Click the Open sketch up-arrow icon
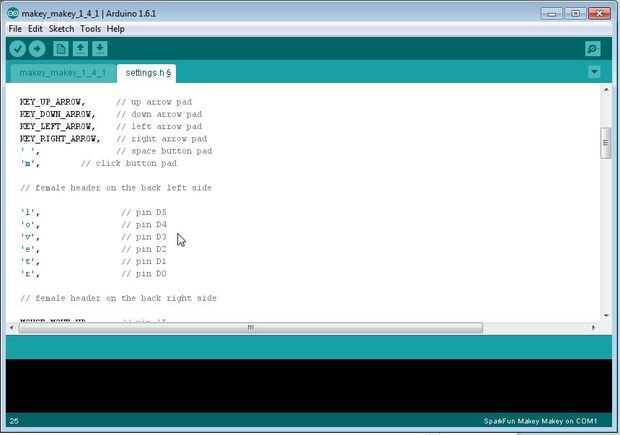Viewport: 620px width, 435px height. click(x=80, y=49)
